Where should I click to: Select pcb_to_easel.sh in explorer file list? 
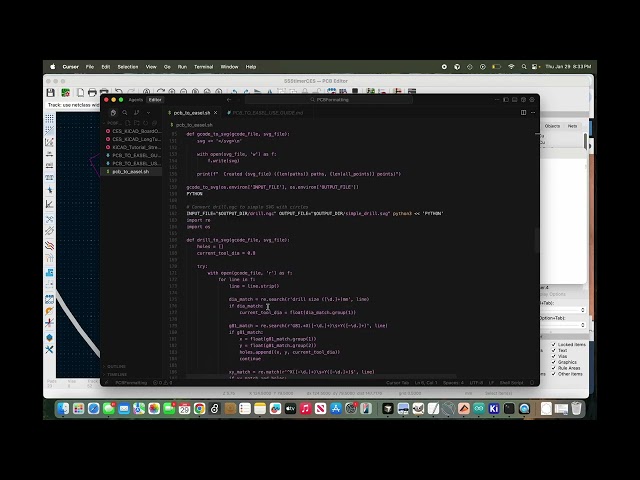pos(131,171)
